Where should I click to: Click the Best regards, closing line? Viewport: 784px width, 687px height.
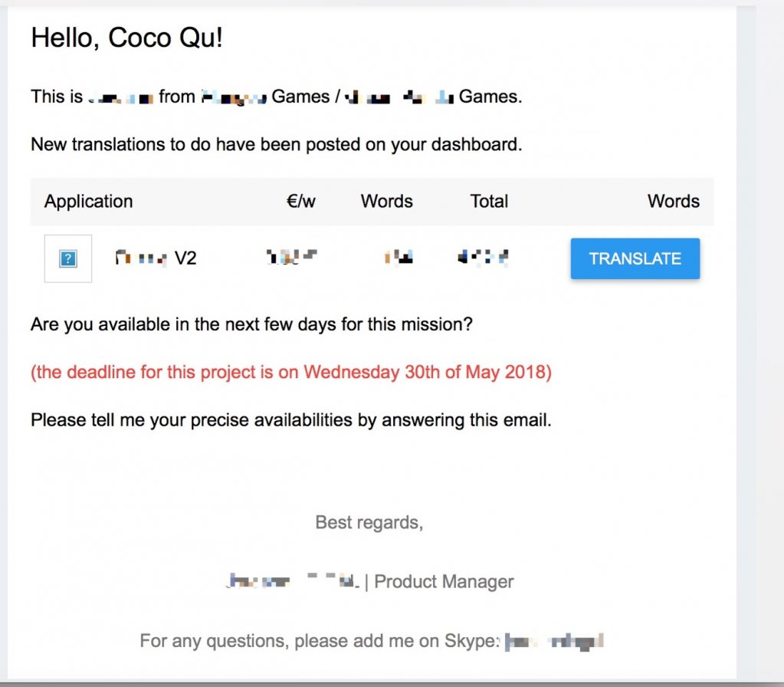coord(369,522)
